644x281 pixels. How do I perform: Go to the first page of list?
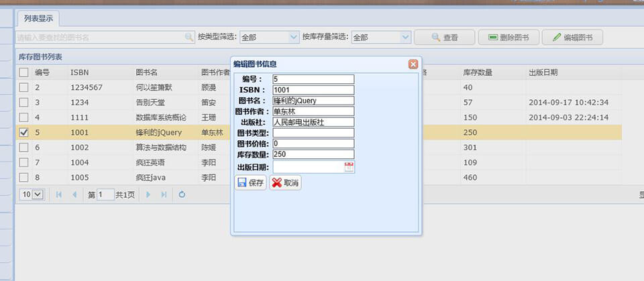[x=59, y=194]
